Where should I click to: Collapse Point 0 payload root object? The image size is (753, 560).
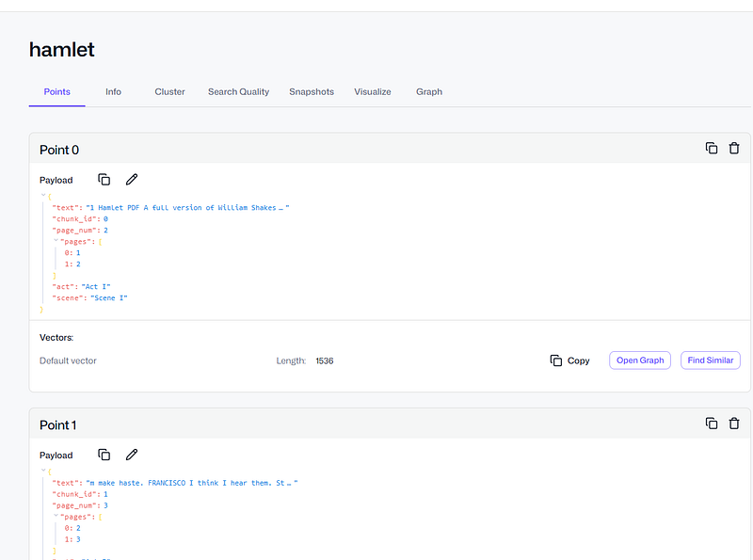[43, 195]
